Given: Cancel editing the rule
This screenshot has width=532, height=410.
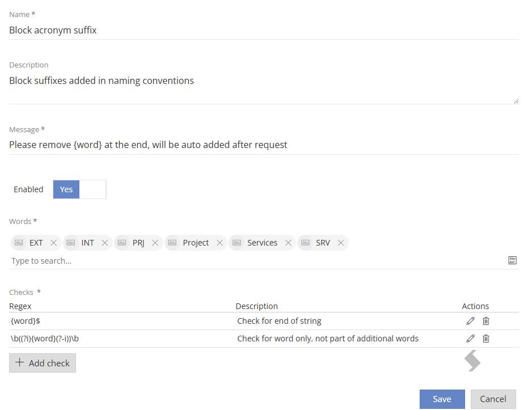Looking at the screenshot, I should pos(493,399).
